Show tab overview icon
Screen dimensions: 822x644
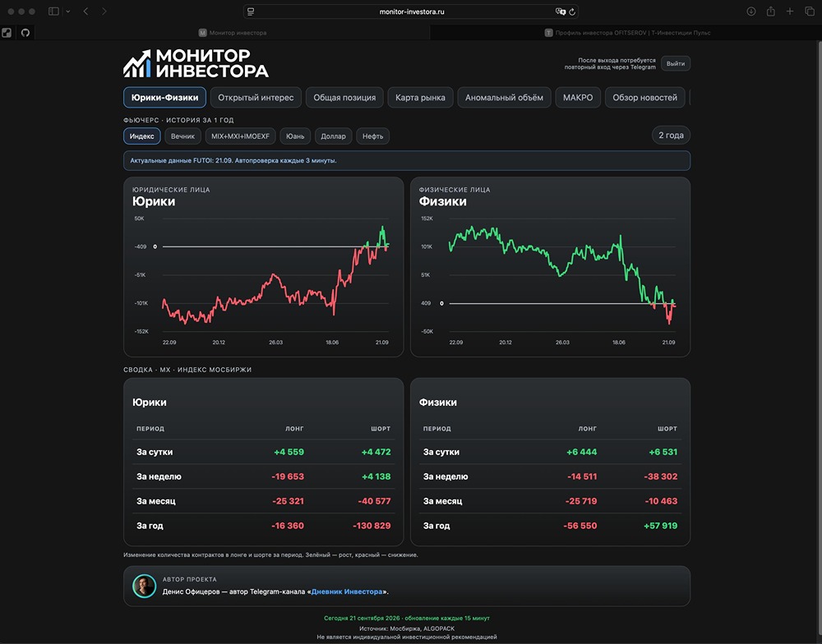810,11
